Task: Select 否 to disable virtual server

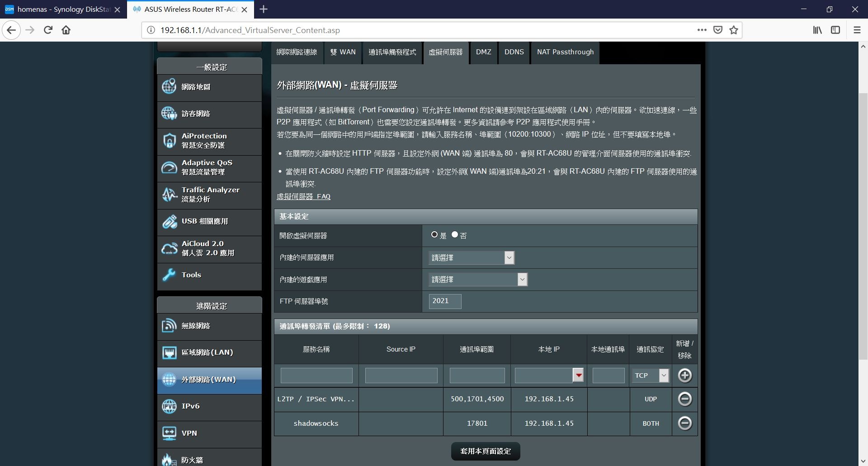Action: [x=455, y=234]
